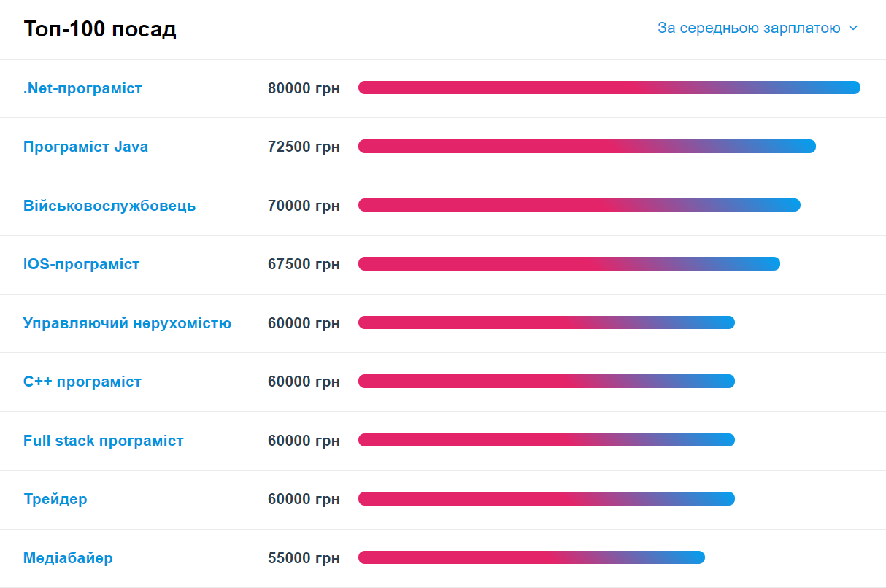Viewport: 886px width, 588px height.
Task: Open the Програміст Java position link
Action: coord(85,147)
